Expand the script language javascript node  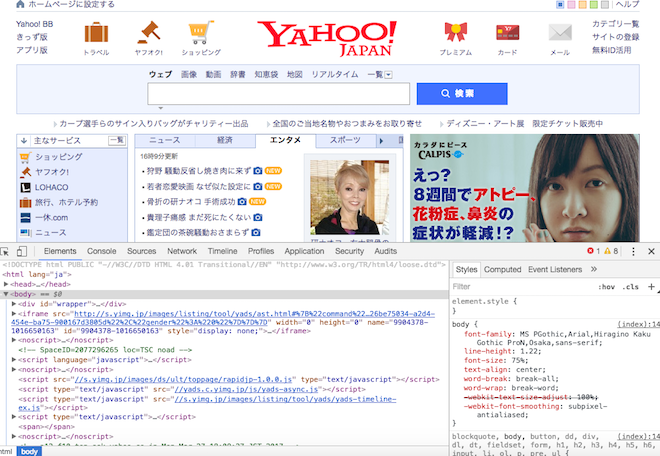(14, 360)
